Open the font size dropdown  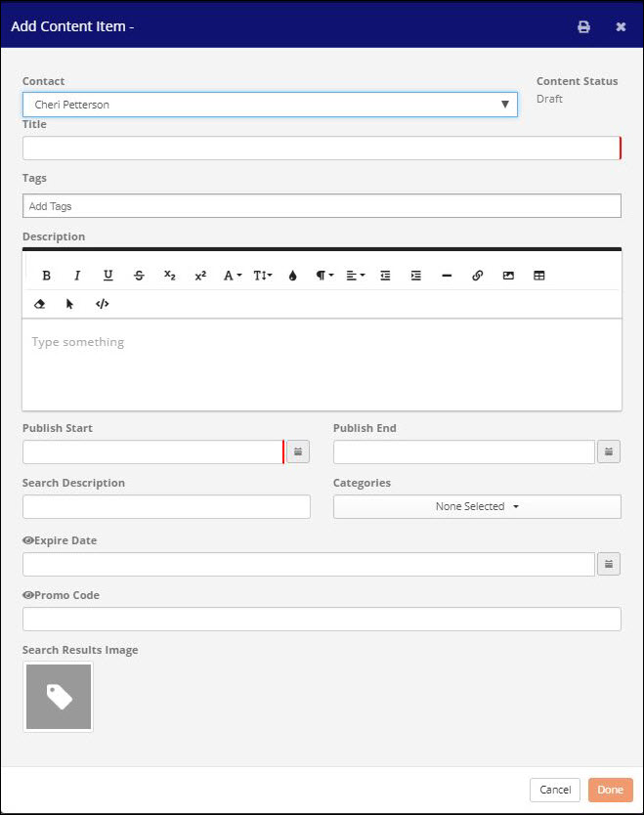point(263,276)
